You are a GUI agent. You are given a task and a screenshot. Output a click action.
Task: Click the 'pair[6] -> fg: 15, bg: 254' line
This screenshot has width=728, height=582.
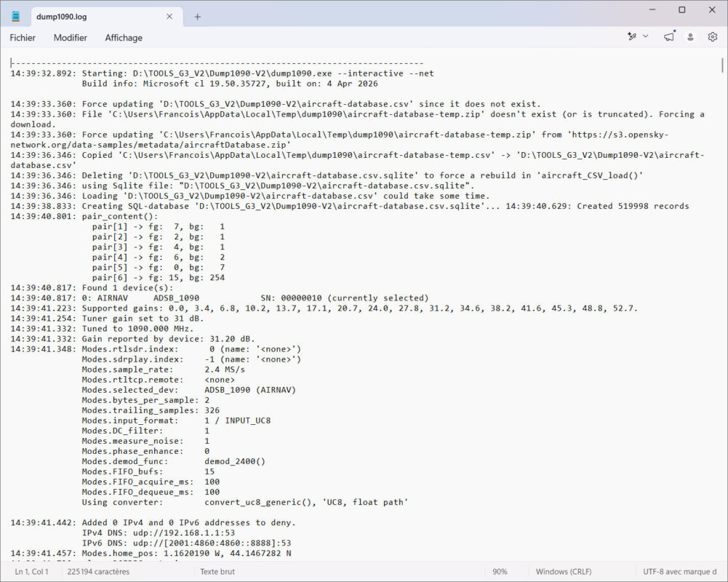click(x=159, y=278)
